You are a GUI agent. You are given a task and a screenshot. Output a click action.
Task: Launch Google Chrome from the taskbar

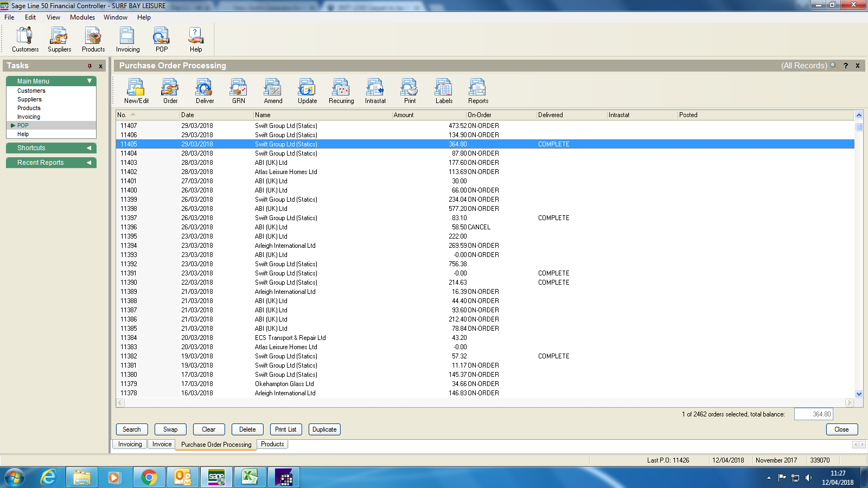(149, 477)
